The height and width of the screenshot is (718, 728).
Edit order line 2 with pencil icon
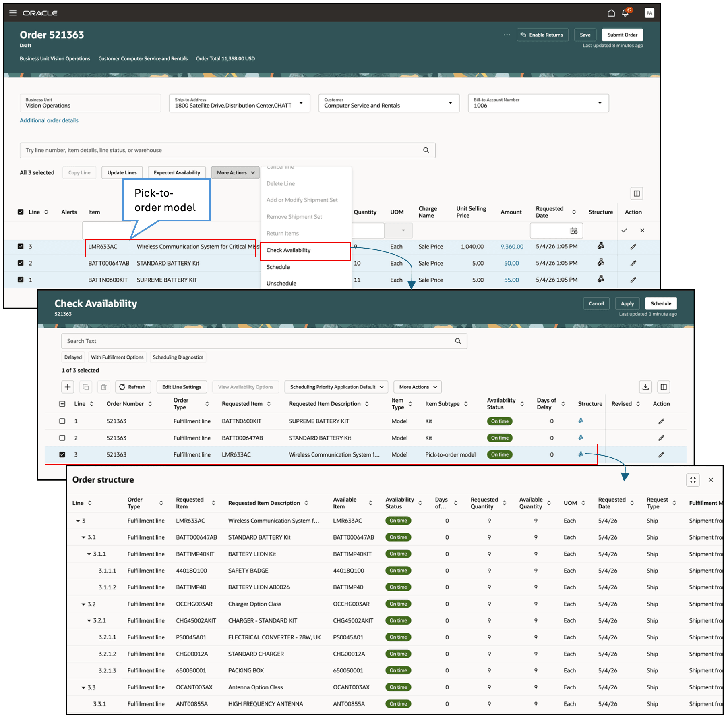pos(633,263)
